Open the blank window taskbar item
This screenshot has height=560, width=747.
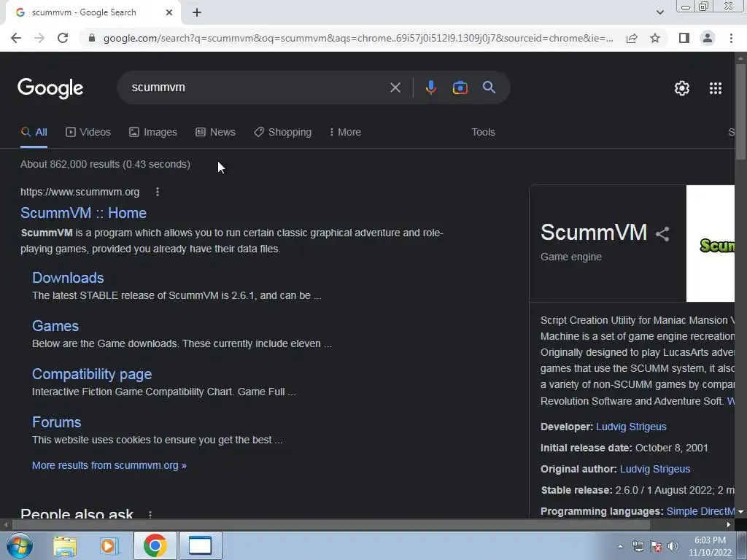pyautogui.click(x=200, y=545)
